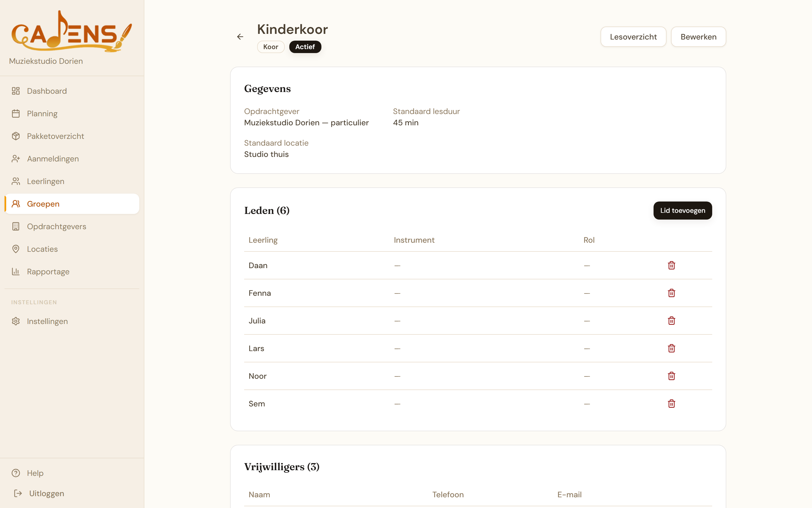This screenshot has width=812, height=508.
Task: Click Muziekstudio Dorien — particulier value
Action: tap(306, 123)
